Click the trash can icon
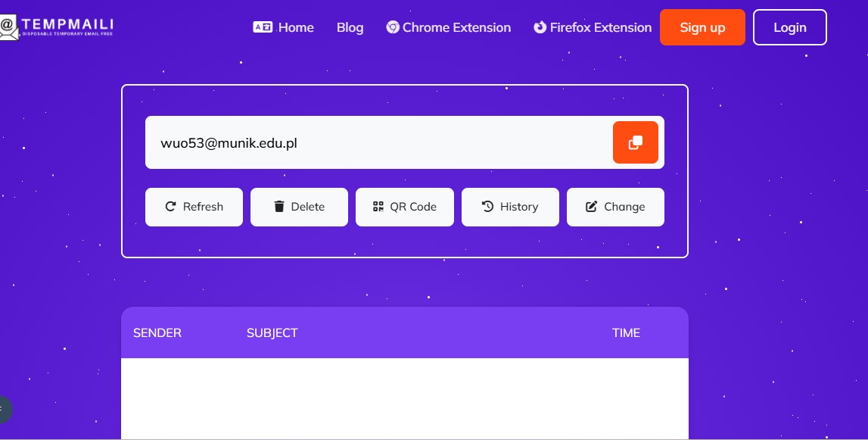The height and width of the screenshot is (440, 868). [279, 207]
